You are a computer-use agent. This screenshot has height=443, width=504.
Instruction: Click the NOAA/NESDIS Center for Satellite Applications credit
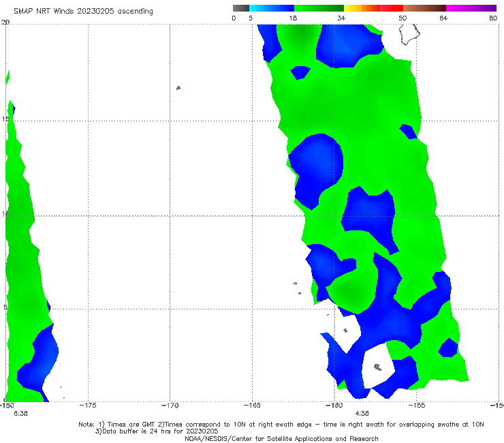281,438
